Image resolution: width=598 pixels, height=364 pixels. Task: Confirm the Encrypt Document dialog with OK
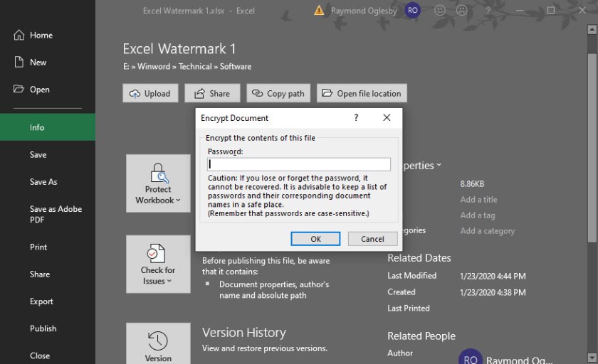point(315,239)
